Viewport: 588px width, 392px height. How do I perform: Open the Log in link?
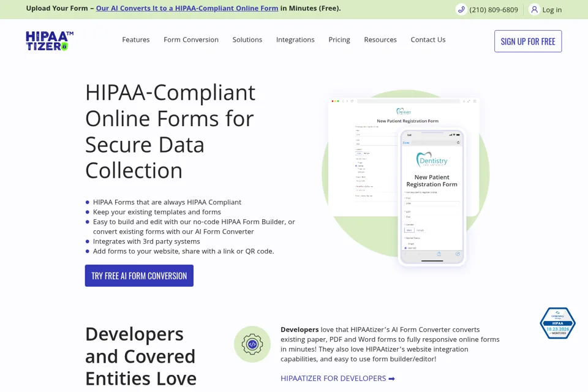[552, 10]
